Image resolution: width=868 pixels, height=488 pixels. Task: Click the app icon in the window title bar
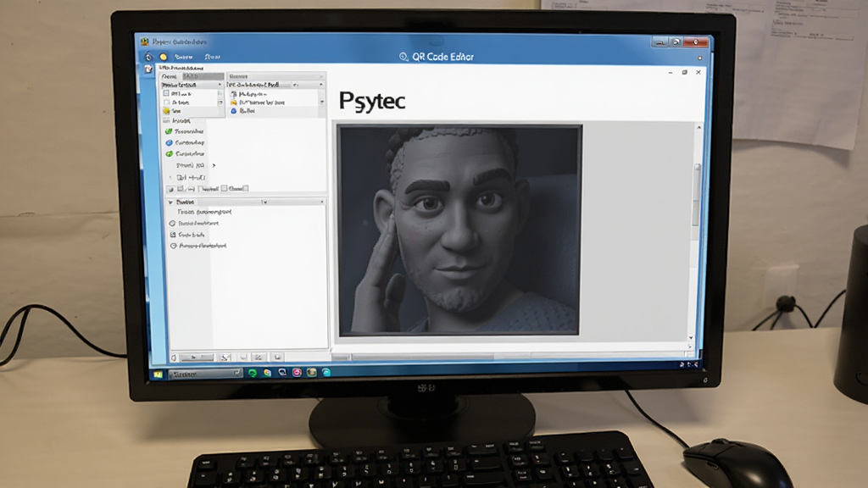tap(144, 42)
